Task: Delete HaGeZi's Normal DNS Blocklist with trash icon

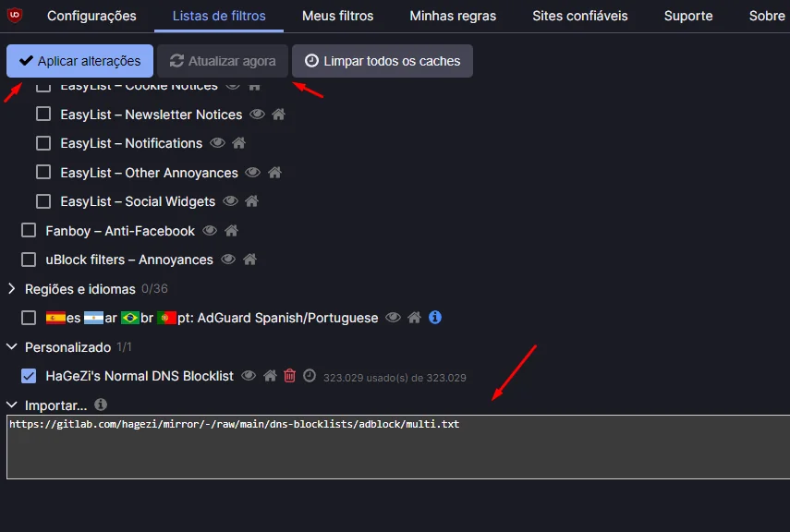Action: pyautogui.click(x=291, y=376)
